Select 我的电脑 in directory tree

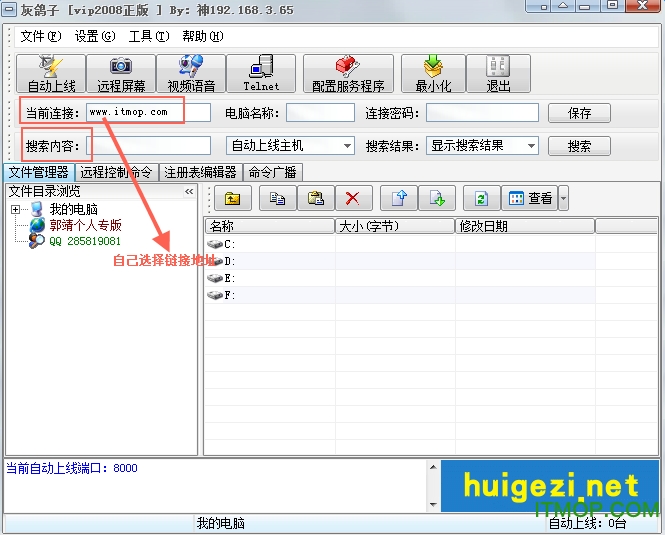pyautogui.click(x=73, y=209)
